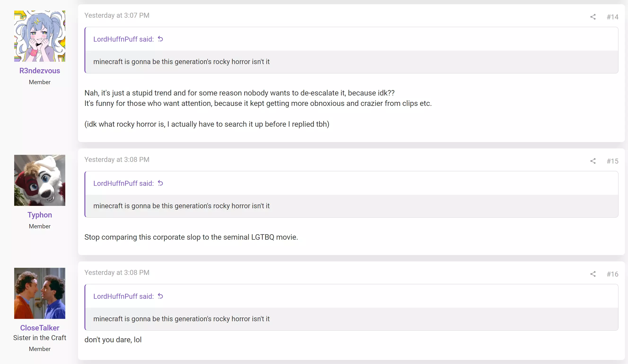Click CloseTalker avatar image

40,294
